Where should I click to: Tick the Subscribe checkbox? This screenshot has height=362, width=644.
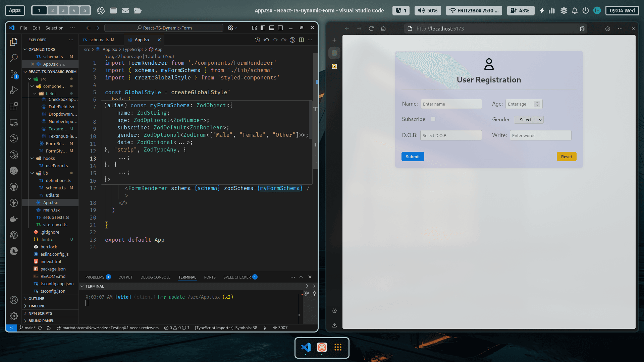click(433, 119)
